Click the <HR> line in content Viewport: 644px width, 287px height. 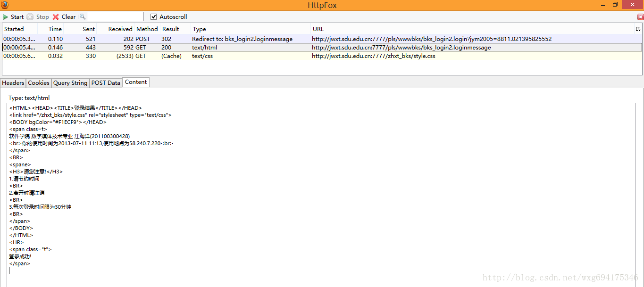click(x=16, y=242)
